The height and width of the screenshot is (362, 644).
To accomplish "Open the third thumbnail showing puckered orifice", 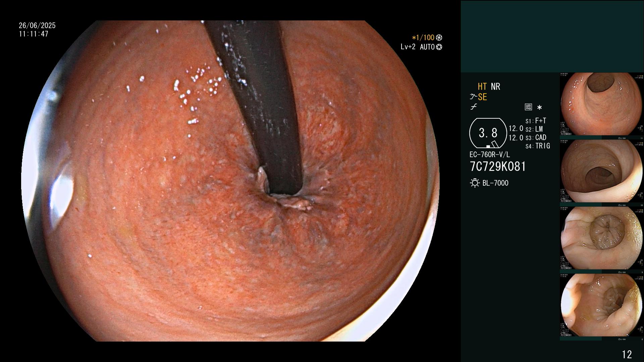I will [602, 238].
